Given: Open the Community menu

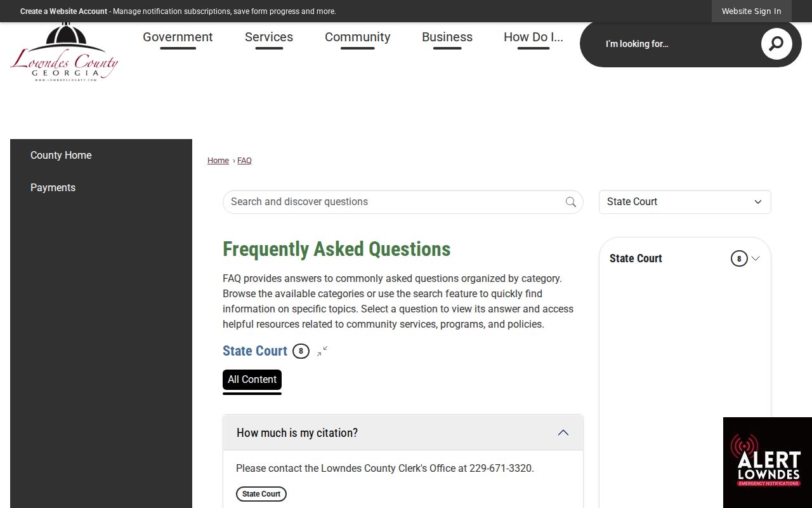Looking at the screenshot, I should (x=358, y=37).
